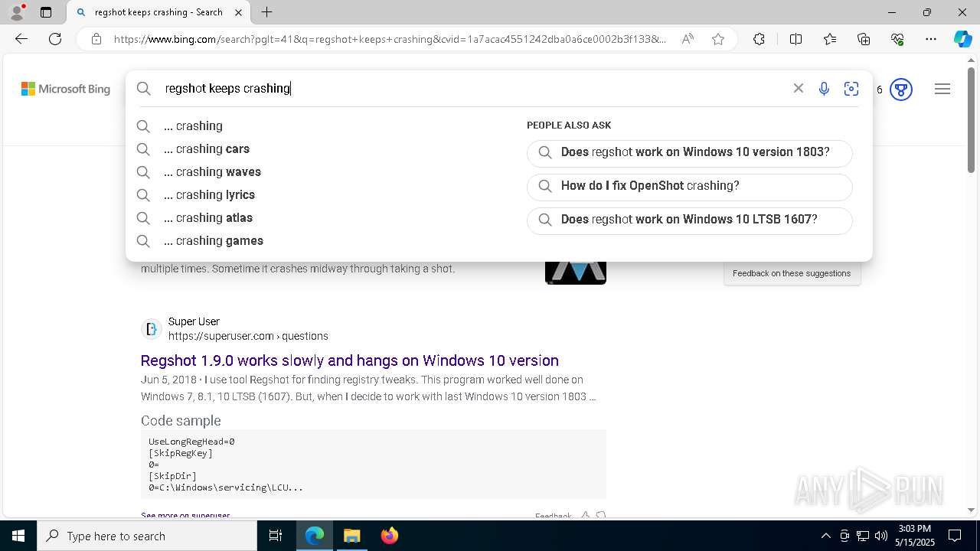Image resolution: width=980 pixels, height=551 pixels.
Task: Open Split screen icon
Action: [795, 39]
